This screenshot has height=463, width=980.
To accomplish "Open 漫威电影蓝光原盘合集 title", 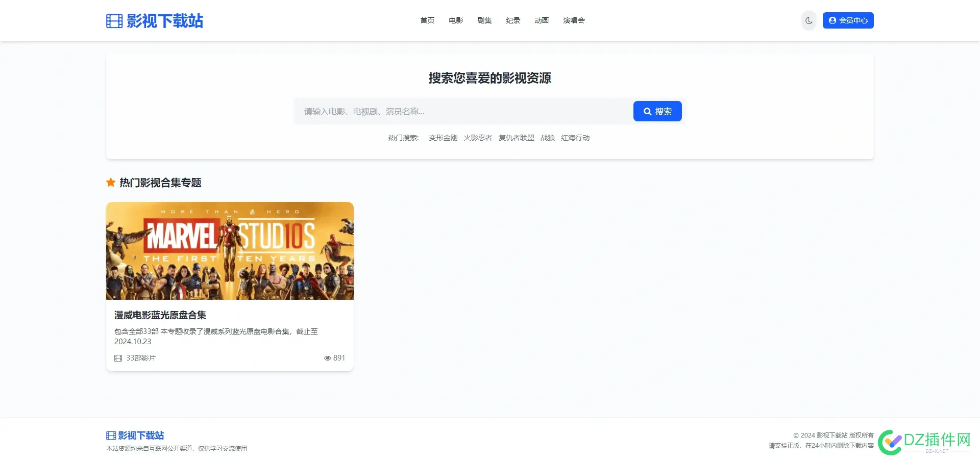I will pyautogui.click(x=160, y=315).
